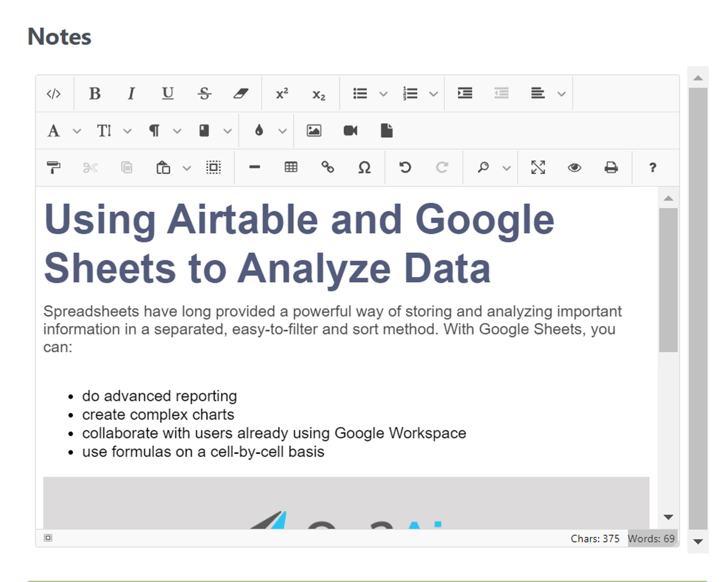Click the eraser clear formatting icon
This screenshot has width=728, height=582.
(241, 93)
